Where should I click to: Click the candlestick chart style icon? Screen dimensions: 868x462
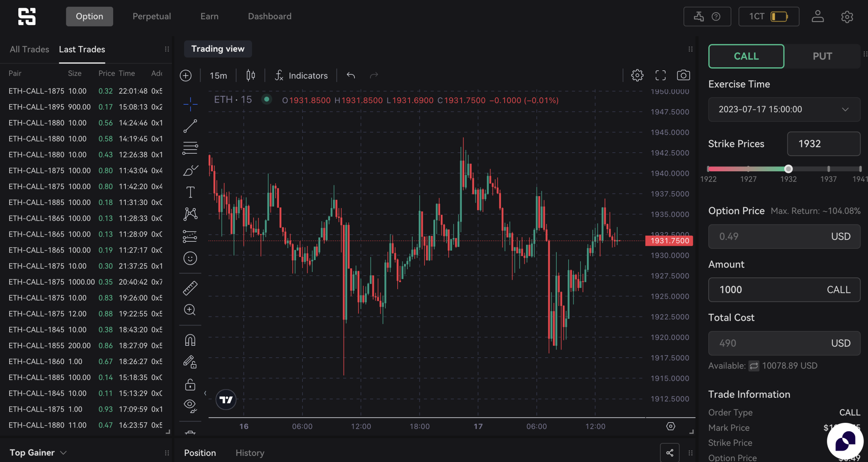250,75
